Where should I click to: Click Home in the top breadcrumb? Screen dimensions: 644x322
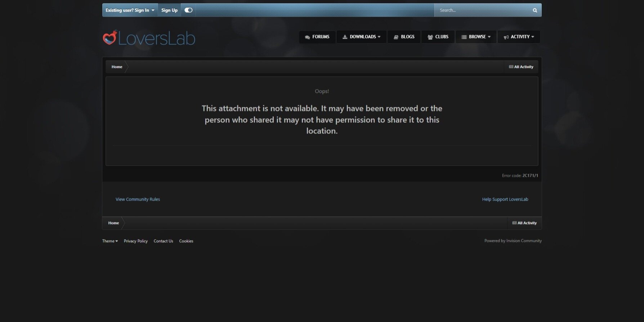click(117, 67)
